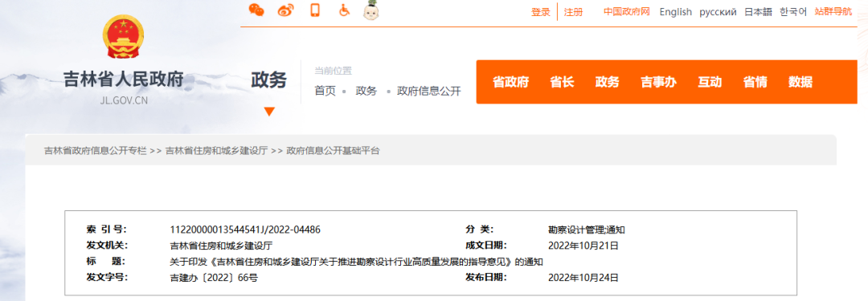The width and height of the screenshot is (868, 301).
Task: Switch language to 한국어
Action: point(793,11)
